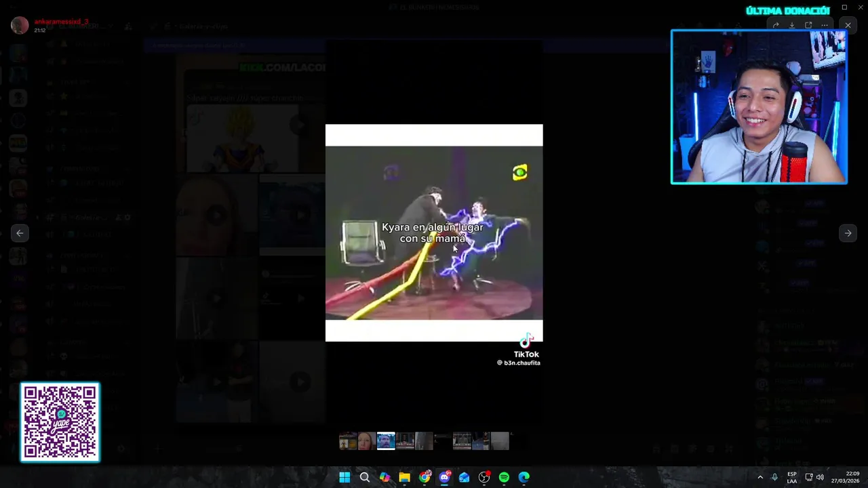Viewport: 868px width, 488px height.
Task: Select the fourth thumbnail after the bearded man
Action: pyautogui.click(x=462, y=441)
